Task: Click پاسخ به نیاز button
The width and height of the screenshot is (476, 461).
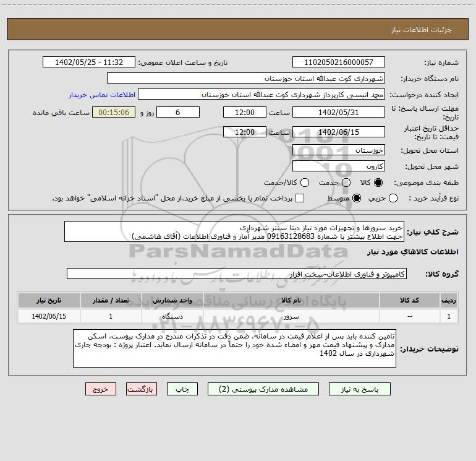Action: pyautogui.click(x=359, y=389)
